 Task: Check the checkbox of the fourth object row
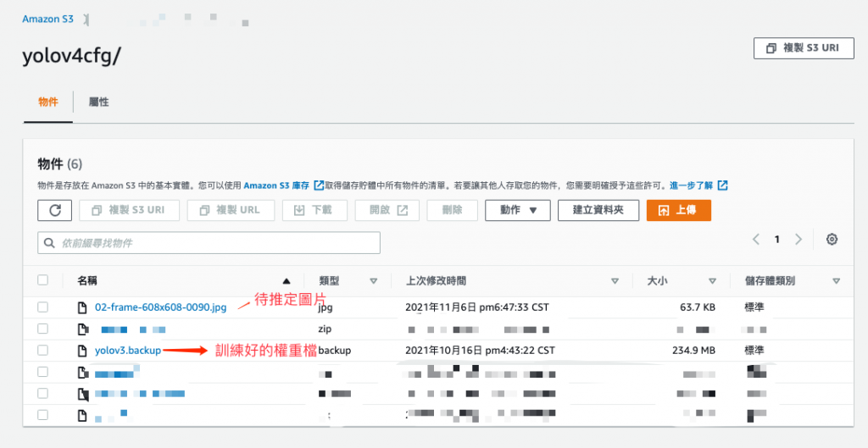pos(42,372)
